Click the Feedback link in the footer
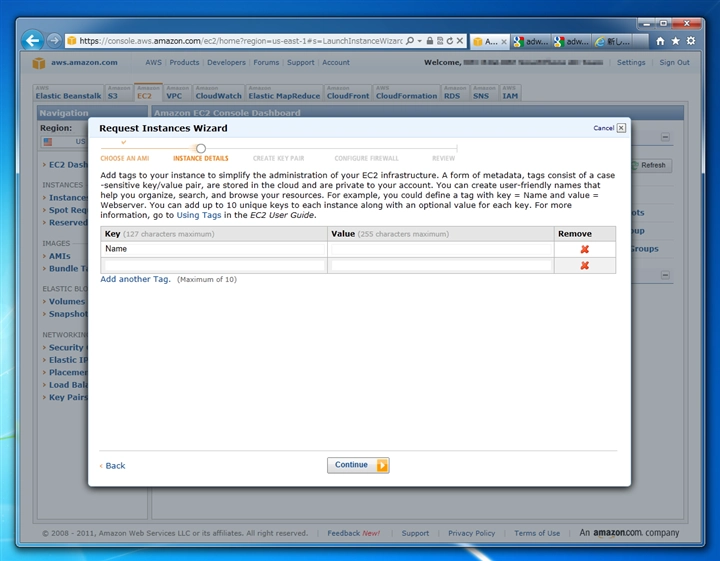The height and width of the screenshot is (561, 720). (x=354, y=533)
